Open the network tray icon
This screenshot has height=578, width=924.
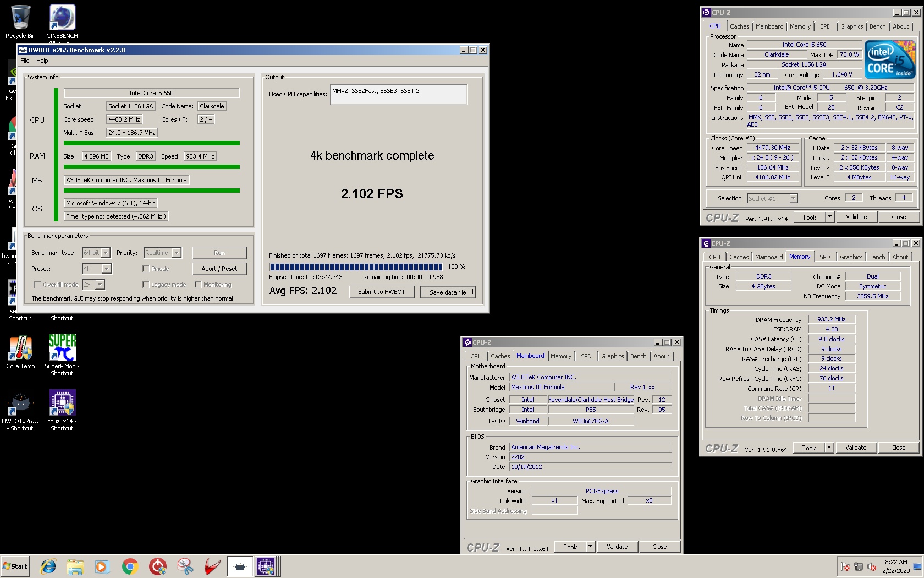click(x=859, y=566)
